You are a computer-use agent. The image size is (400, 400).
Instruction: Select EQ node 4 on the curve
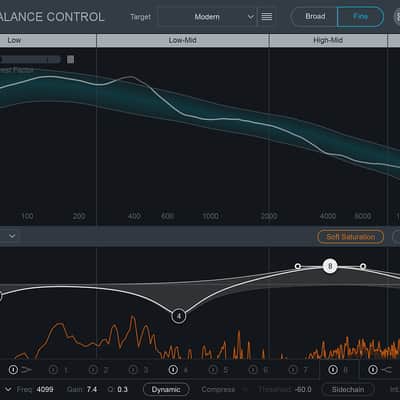pos(179,316)
